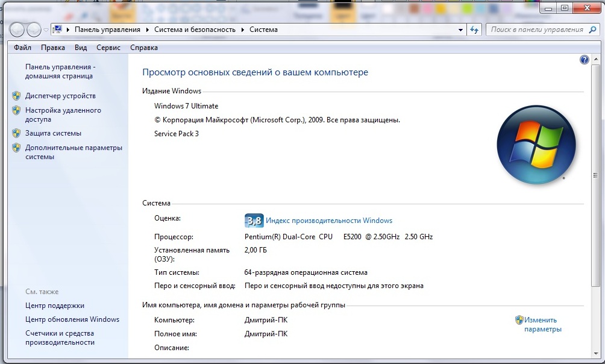This screenshot has width=605, height=364.
Task: Click the shield icon beside Диспетчер устройств
Action: 16,96
